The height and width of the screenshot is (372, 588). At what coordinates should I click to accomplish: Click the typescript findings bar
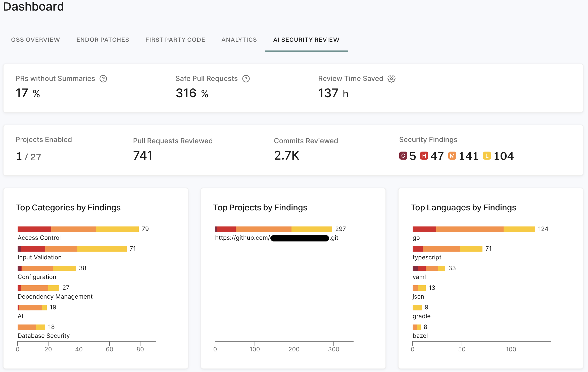(x=447, y=249)
